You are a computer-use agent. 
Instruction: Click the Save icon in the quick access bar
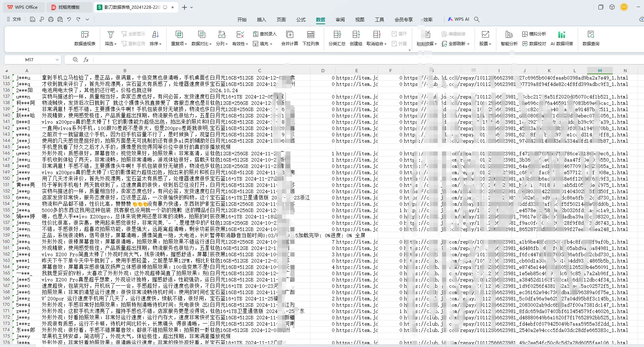[33, 19]
